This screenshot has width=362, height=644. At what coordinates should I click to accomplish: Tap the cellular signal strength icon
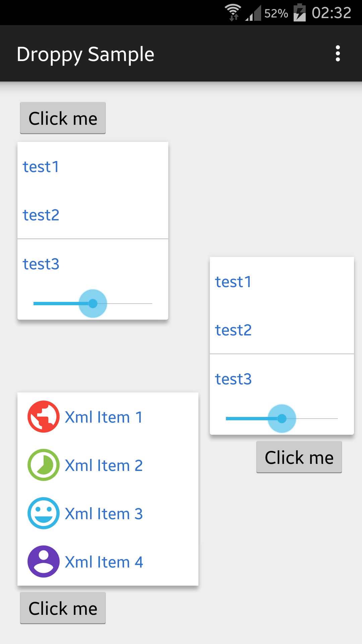253,13
